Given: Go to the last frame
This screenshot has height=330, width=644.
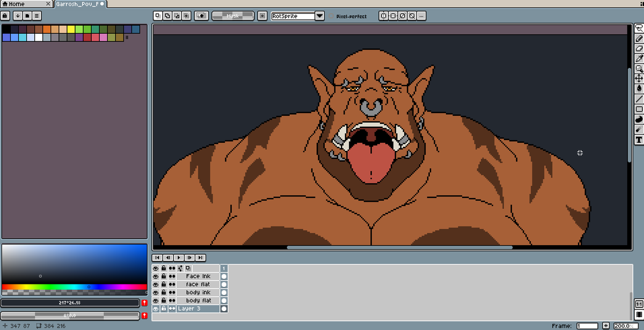Looking at the screenshot, I should click(x=201, y=258).
